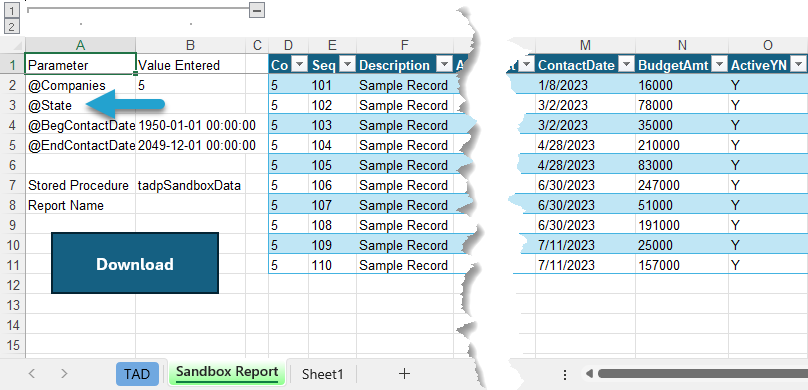Click the Download button

tap(134, 263)
